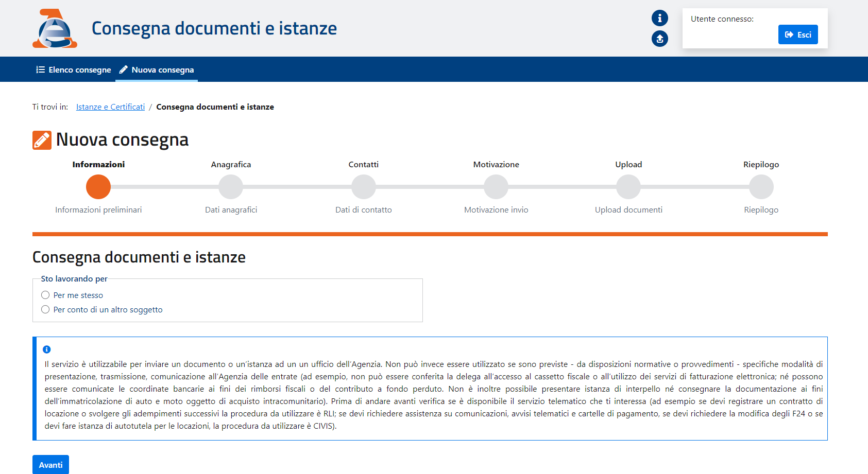This screenshot has width=868, height=474.
Task: Click the pencil icon beside Nuova consegna tab
Action: click(124, 69)
